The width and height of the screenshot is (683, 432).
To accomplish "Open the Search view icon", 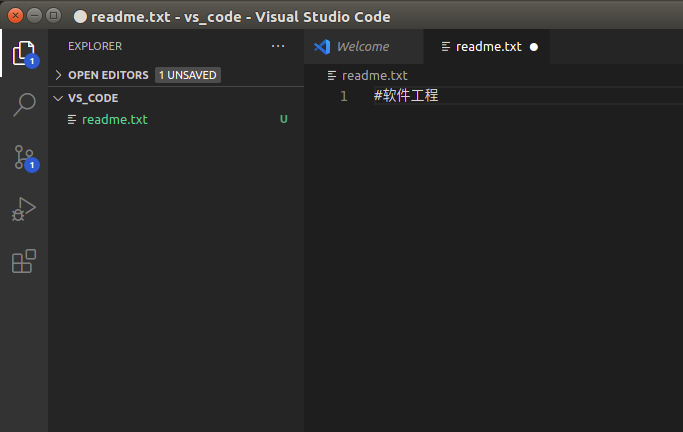I will [23, 105].
